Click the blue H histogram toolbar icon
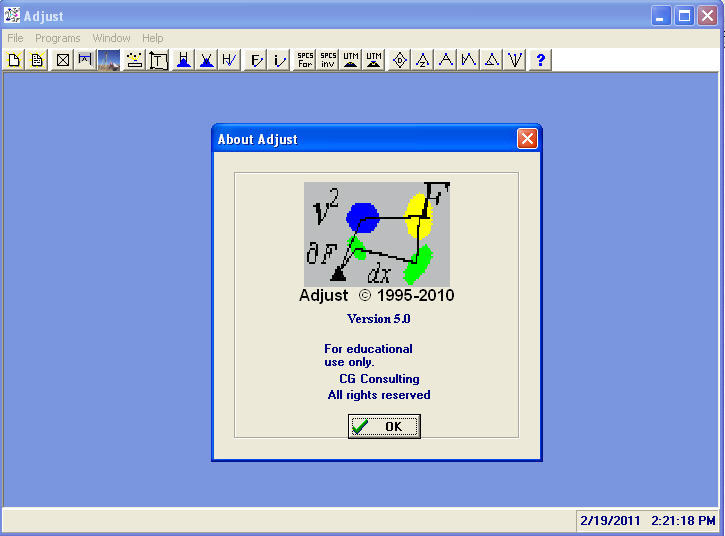This screenshot has height=536, width=725. click(x=184, y=60)
